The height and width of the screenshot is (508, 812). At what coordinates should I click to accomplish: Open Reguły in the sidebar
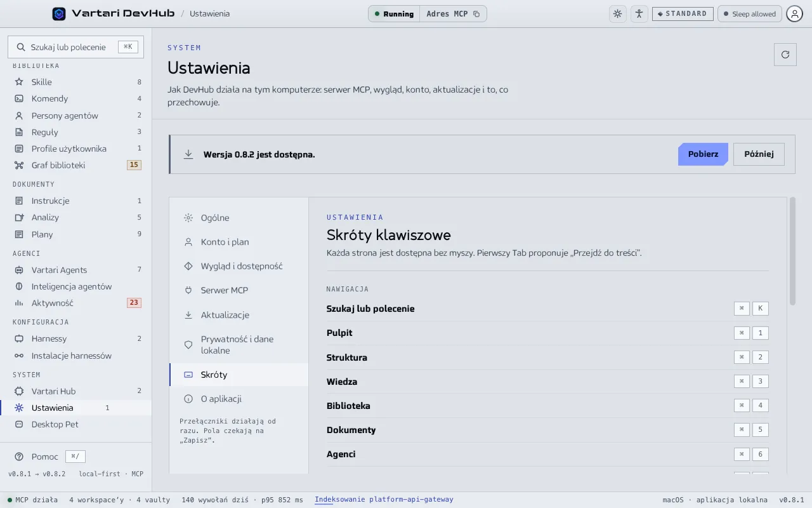[x=76, y=132]
